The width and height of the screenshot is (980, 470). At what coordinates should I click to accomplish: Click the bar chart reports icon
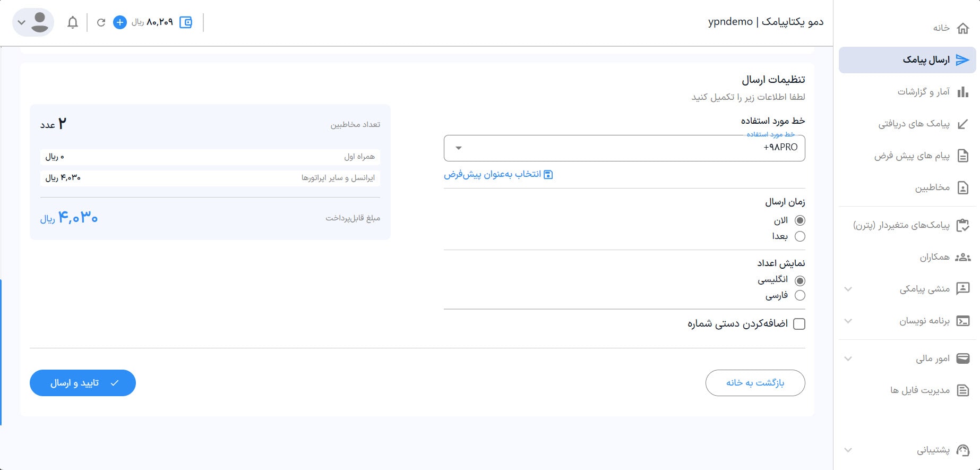tap(962, 92)
